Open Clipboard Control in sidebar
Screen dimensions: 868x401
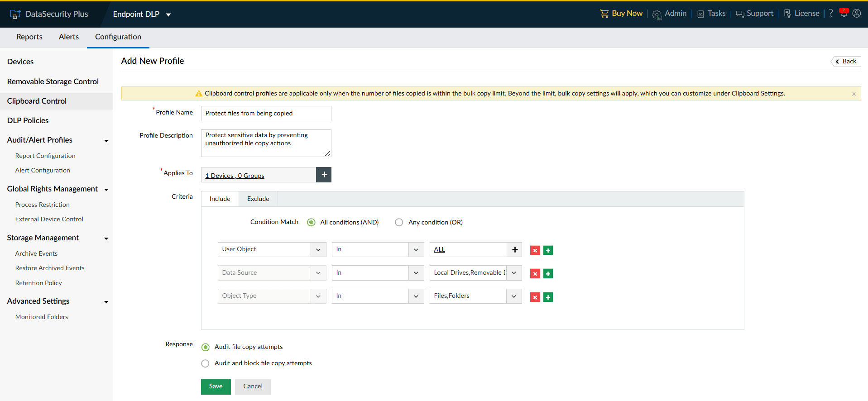37,101
